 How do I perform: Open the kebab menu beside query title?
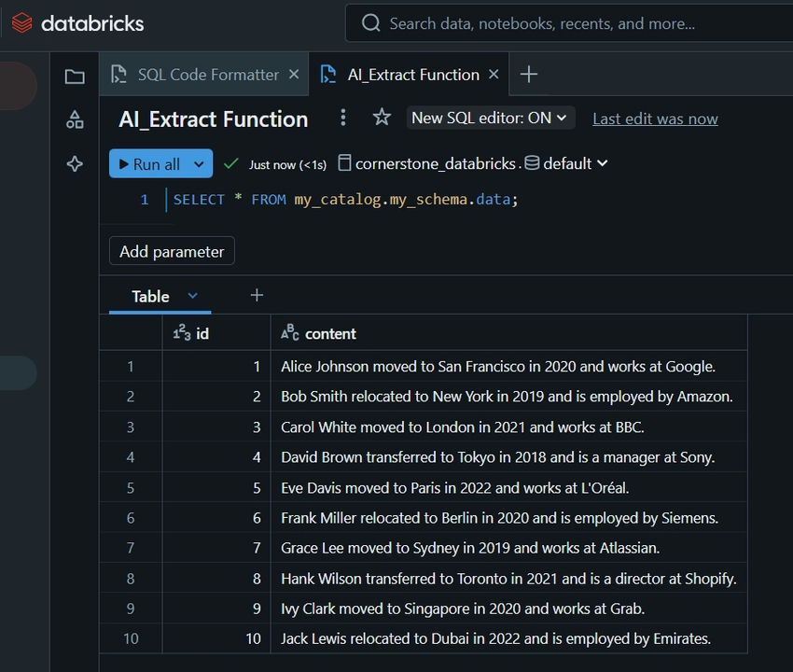[x=343, y=118]
